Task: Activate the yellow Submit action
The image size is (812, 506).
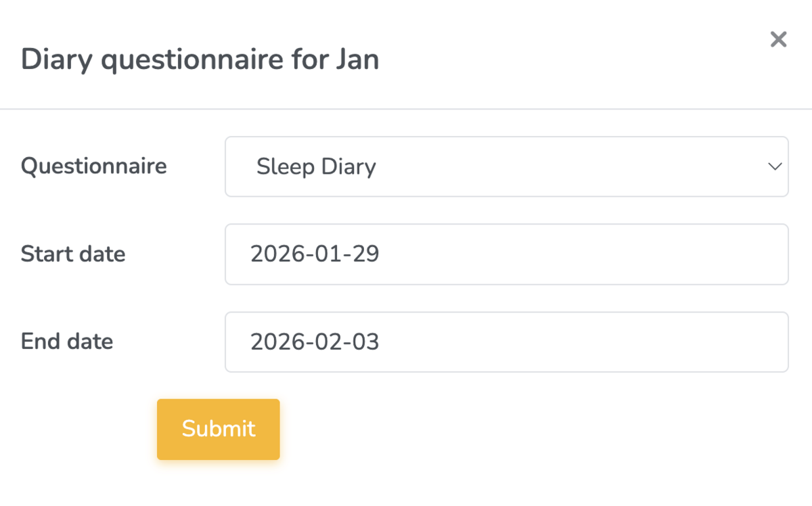Action: tap(218, 429)
